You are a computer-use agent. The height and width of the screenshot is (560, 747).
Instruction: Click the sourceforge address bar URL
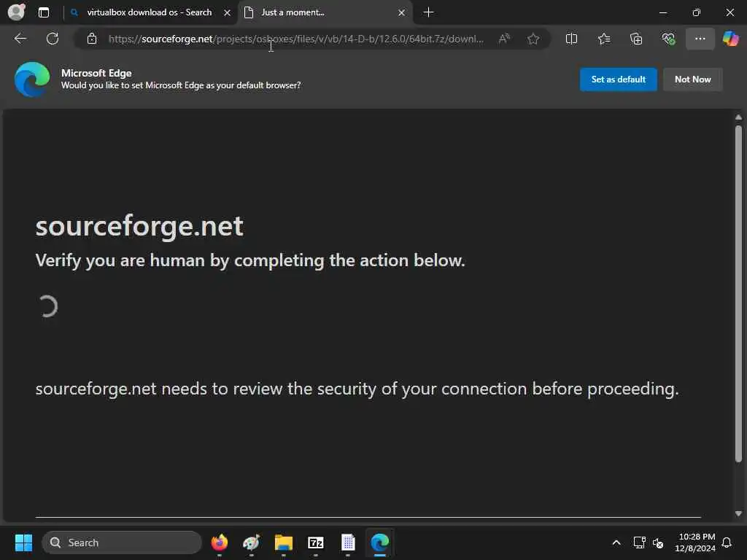point(296,39)
